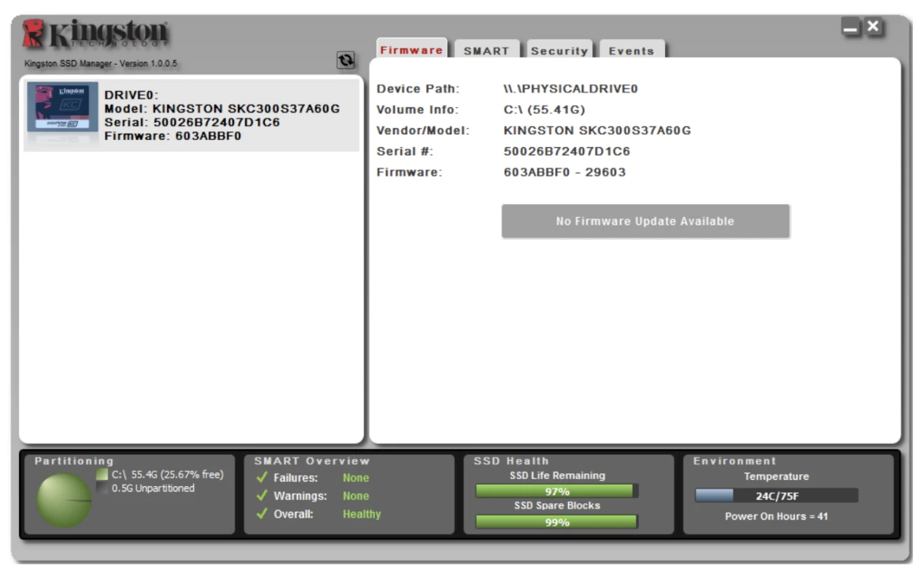The width and height of the screenshot is (924, 576).
Task: Click the C:\ (55.41G) volume info value
Action: [x=545, y=110]
